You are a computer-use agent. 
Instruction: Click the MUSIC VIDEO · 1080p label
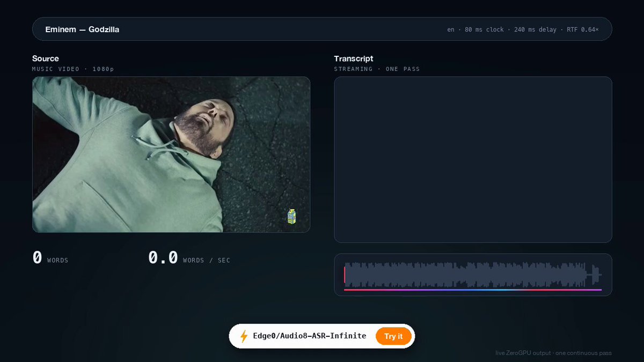(73, 69)
